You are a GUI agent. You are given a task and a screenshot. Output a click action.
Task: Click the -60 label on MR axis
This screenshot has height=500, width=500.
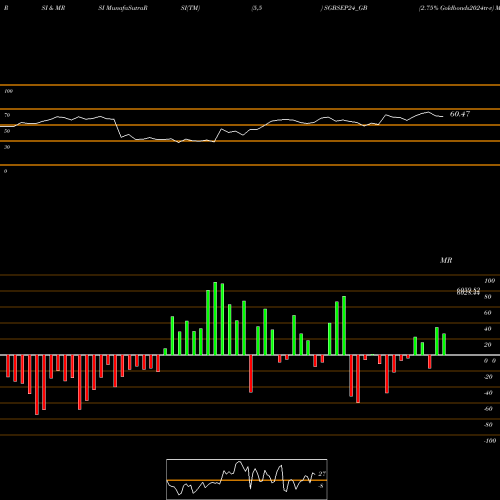tap(488, 409)
